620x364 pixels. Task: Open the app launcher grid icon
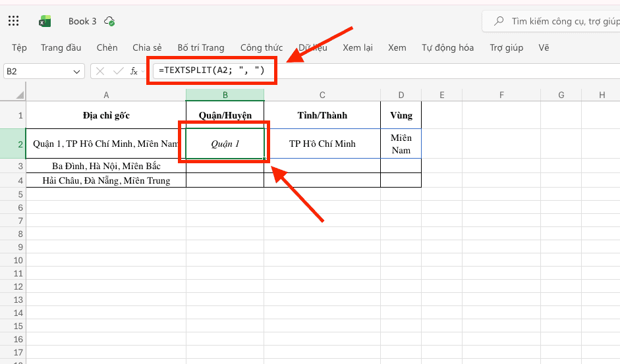[x=13, y=21]
